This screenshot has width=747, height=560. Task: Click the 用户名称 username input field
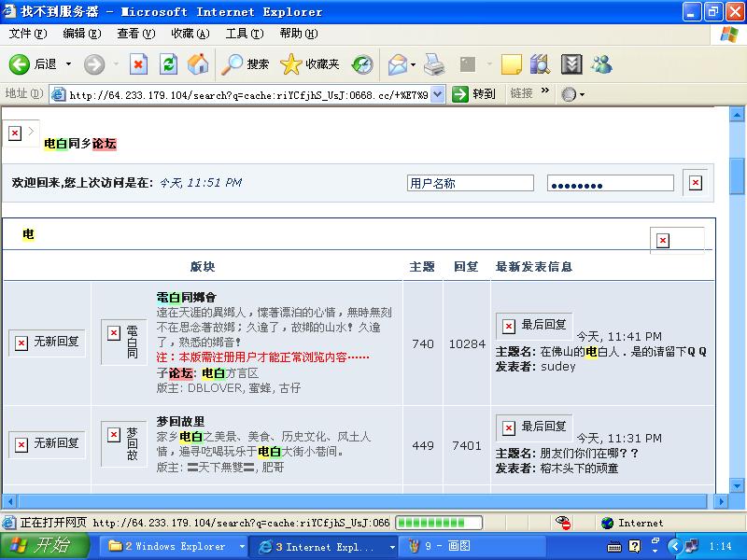[x=471, y=184]
